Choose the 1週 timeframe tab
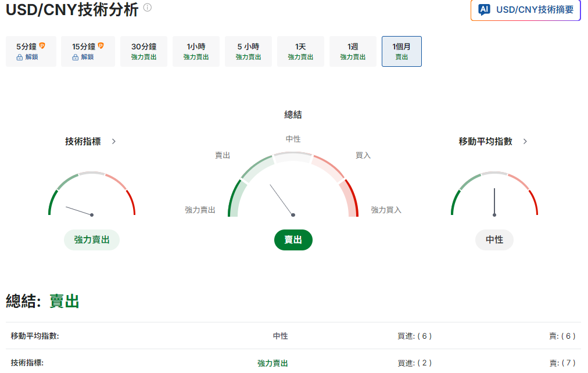The height and width of the screenshot is (373, 588). tap(353, 51)
